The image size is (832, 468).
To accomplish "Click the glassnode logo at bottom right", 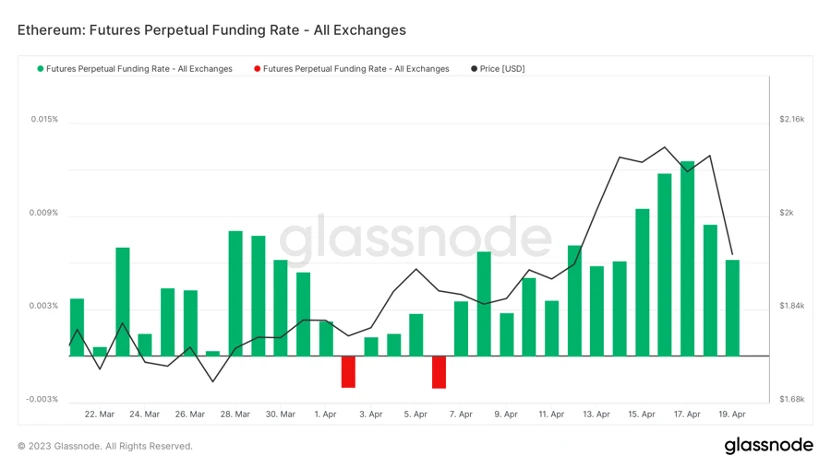I will click(x=768, y=446).
